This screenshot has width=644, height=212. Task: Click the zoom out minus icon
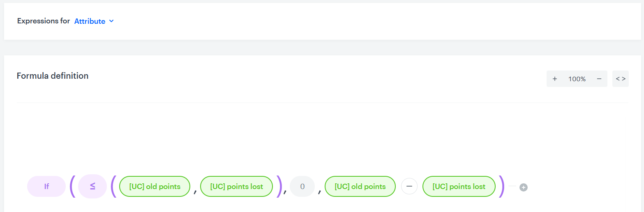599,79
